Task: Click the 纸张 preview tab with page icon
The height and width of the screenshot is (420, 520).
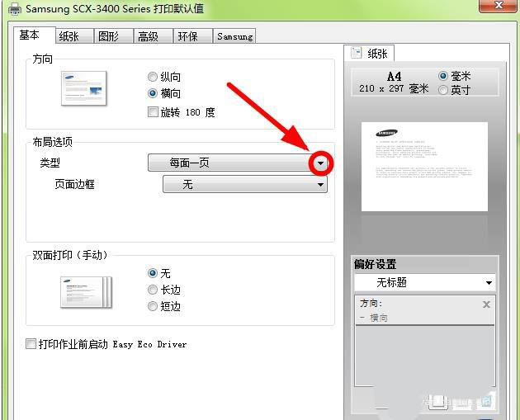Action: pyautogui.click(x=369, y=53)
